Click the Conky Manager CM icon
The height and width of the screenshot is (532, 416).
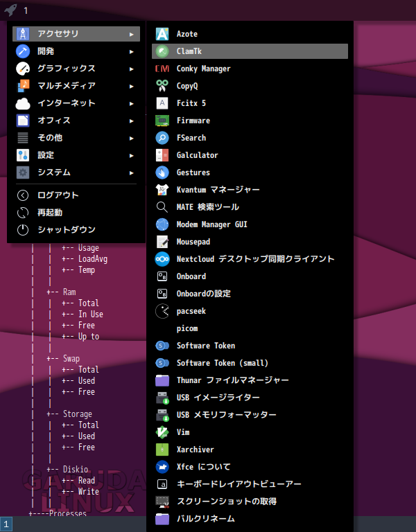[x=162, y=69]
